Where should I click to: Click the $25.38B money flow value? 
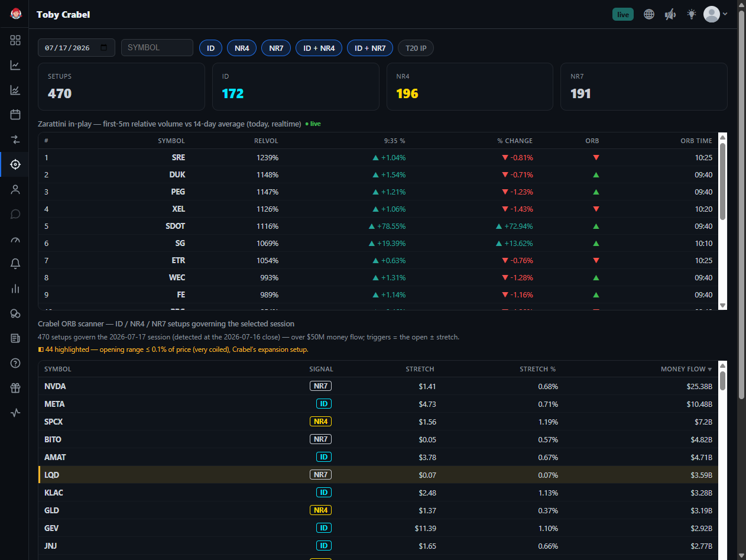click(x=698, y=387)
